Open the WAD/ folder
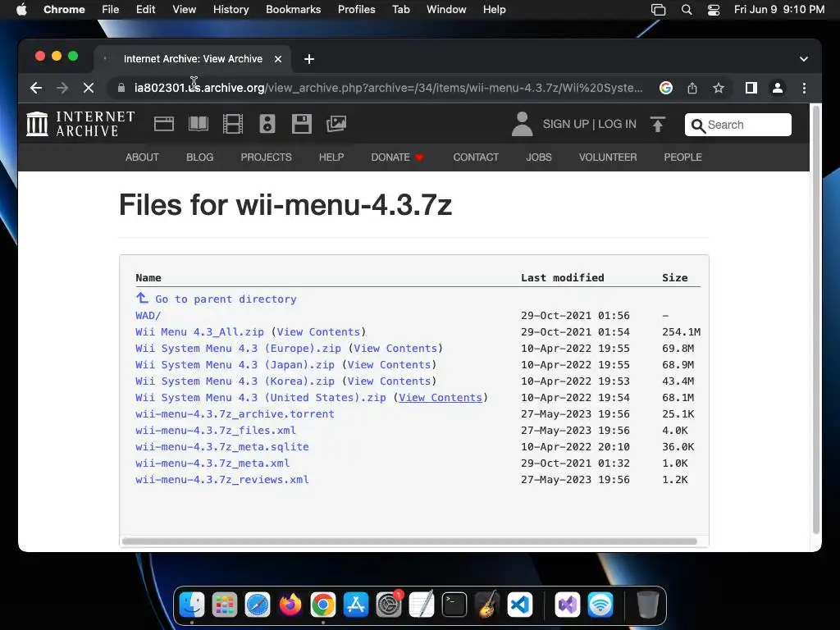Image resolution: width=840 pixels, height=630 pixels. (x=148, y=316)
